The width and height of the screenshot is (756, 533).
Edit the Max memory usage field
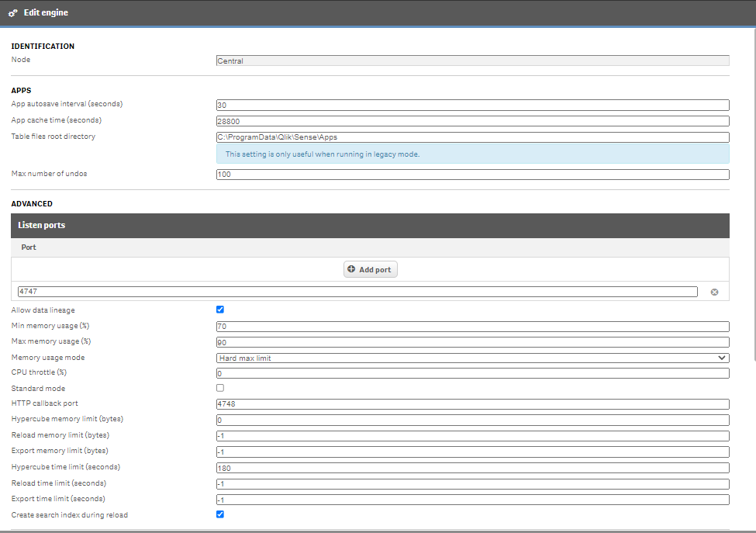472,342
